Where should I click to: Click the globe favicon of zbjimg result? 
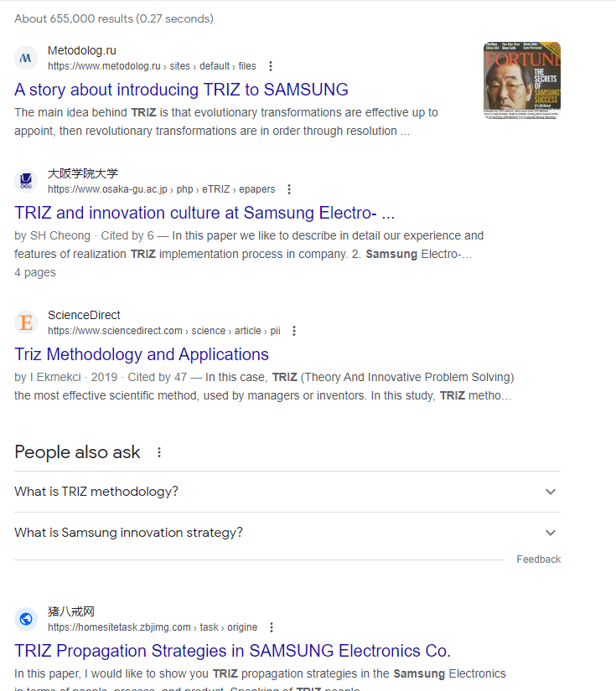click(26, 619)
